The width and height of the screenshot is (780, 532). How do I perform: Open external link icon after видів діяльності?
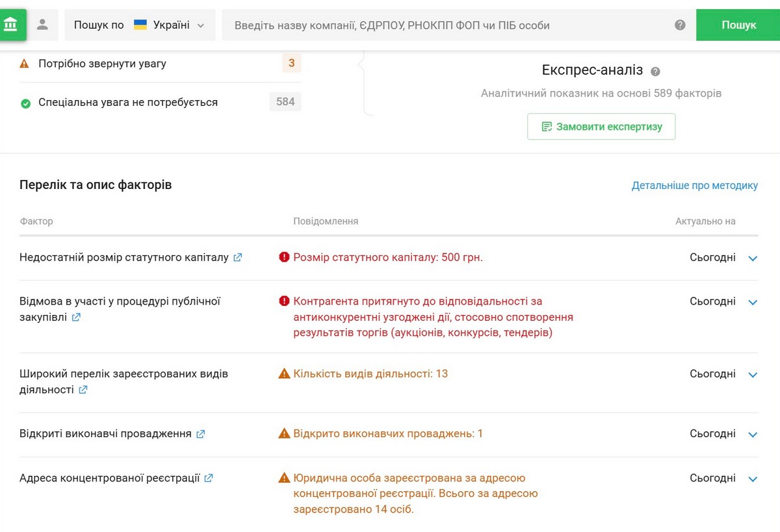click(x=83, y=390)
